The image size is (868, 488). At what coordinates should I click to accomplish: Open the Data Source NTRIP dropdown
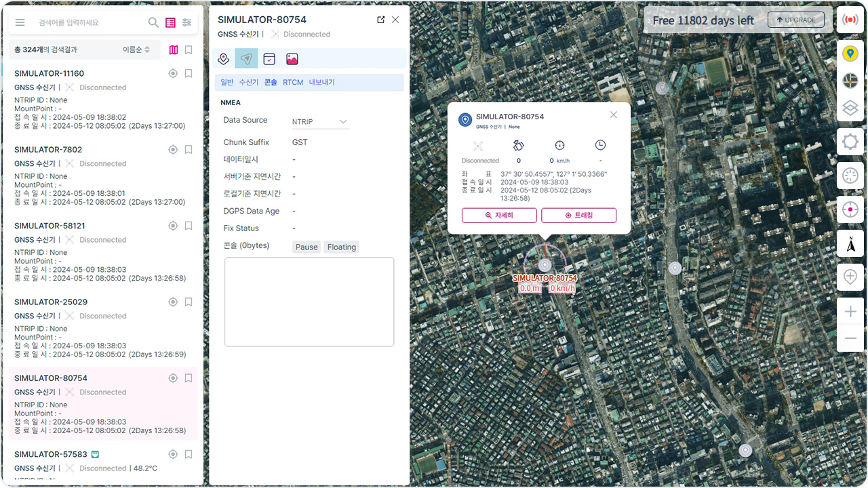(320, 122)
